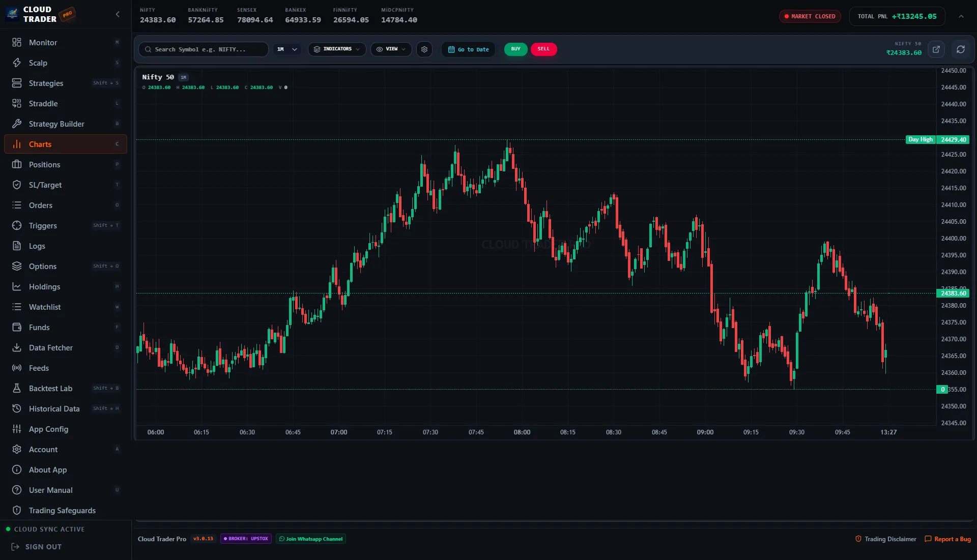977x560 pixels.
Task: Click the Scalp lightning icon
Action: (17, 63)
